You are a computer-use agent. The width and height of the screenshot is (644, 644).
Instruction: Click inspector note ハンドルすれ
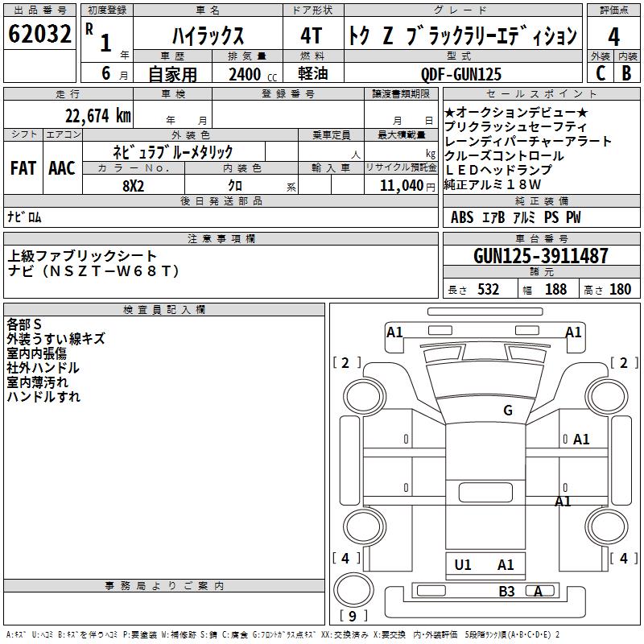[x=43, y=396]
